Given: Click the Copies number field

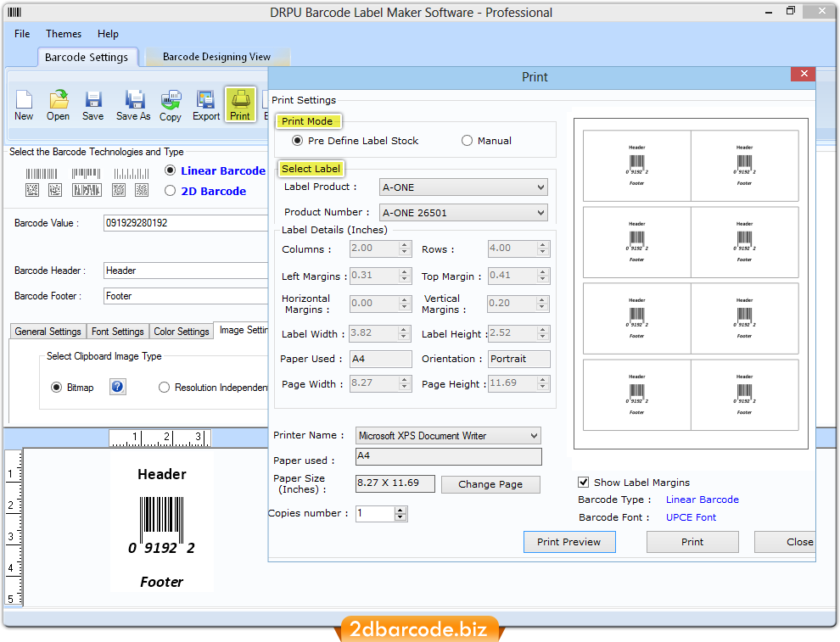Looking at the screenshot, I should point(376,513).
